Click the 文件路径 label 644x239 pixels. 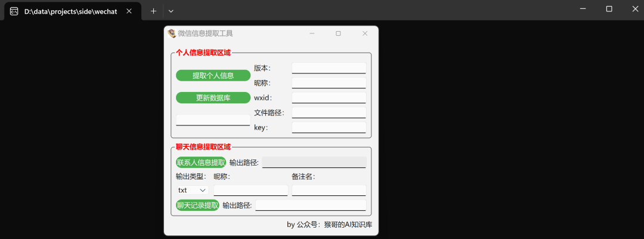[x=270, y=113]
